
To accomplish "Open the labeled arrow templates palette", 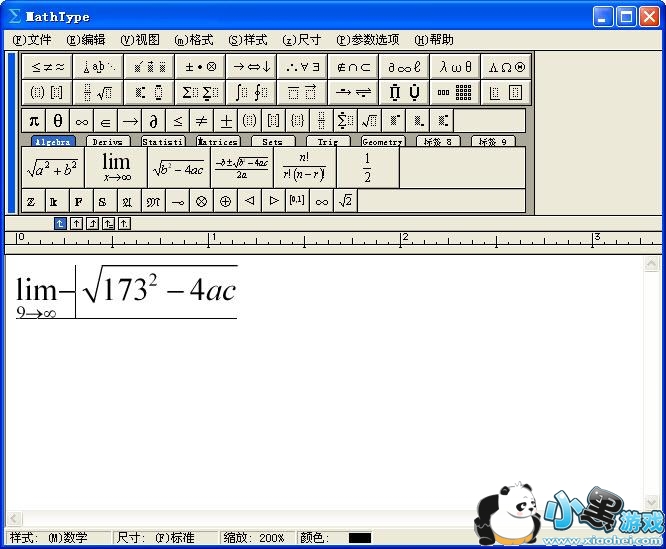I will [x=353, y=92].
